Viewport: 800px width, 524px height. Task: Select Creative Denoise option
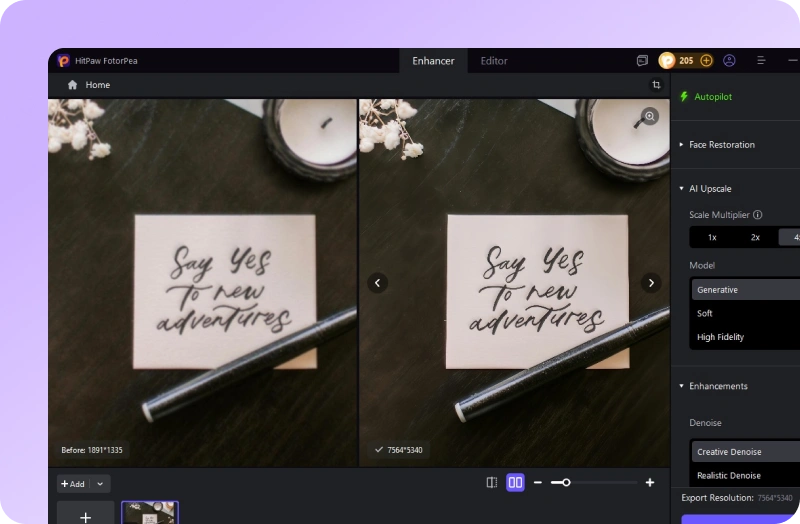[746, 452]
